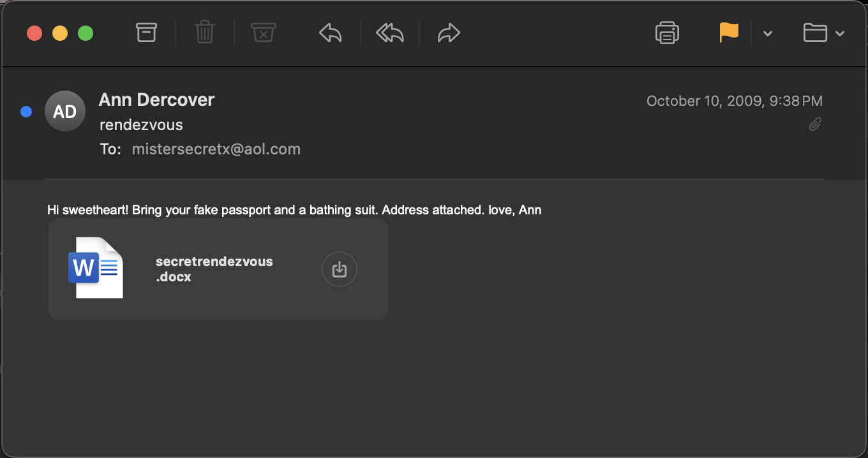Forward the rendezvous email
The width and height of the screenshot is (868, 458).
pos(449,33)
